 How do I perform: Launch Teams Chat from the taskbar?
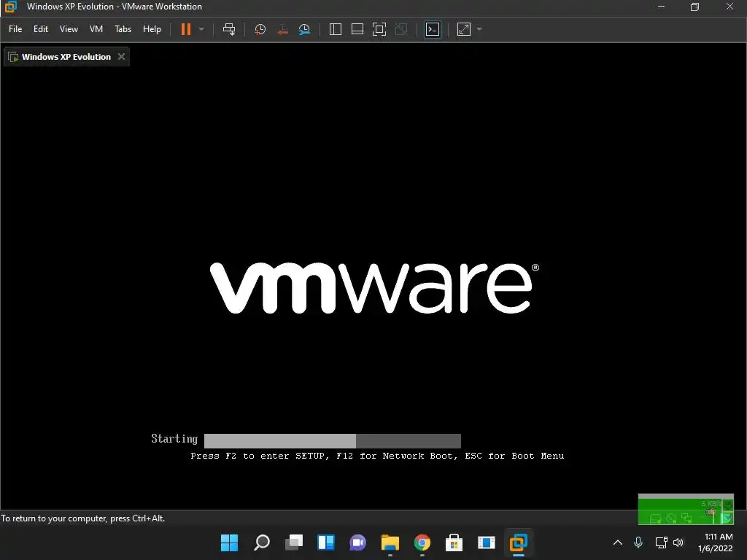coord(357,542)
